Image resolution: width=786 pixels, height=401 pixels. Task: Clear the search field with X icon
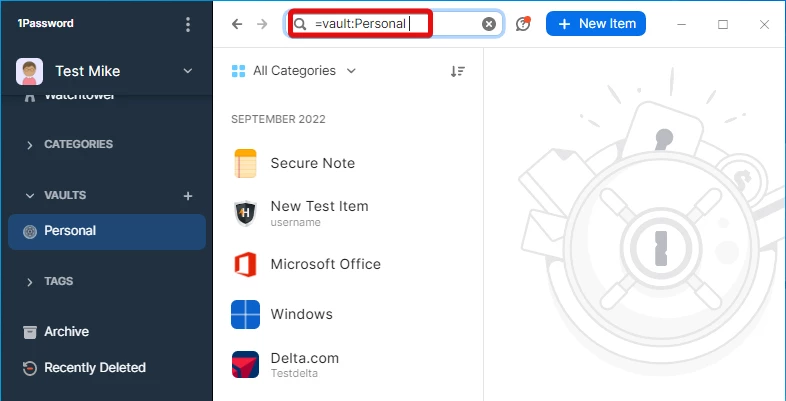point(489,24)
